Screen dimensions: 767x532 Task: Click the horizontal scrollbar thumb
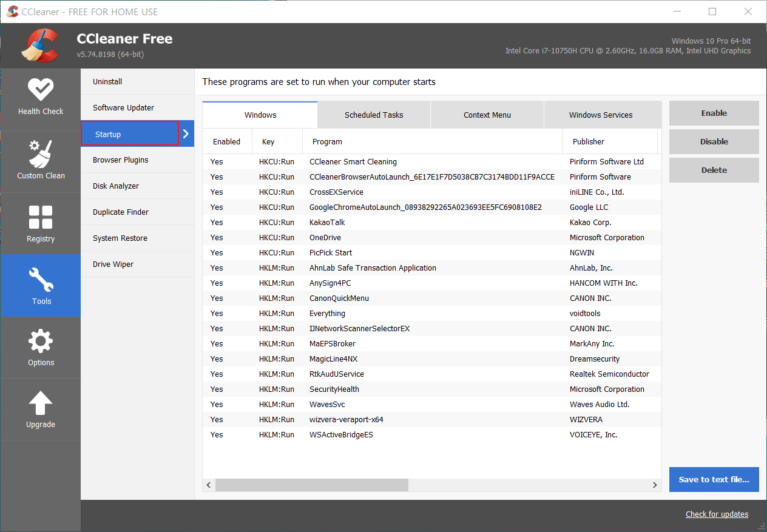point(312,485)
